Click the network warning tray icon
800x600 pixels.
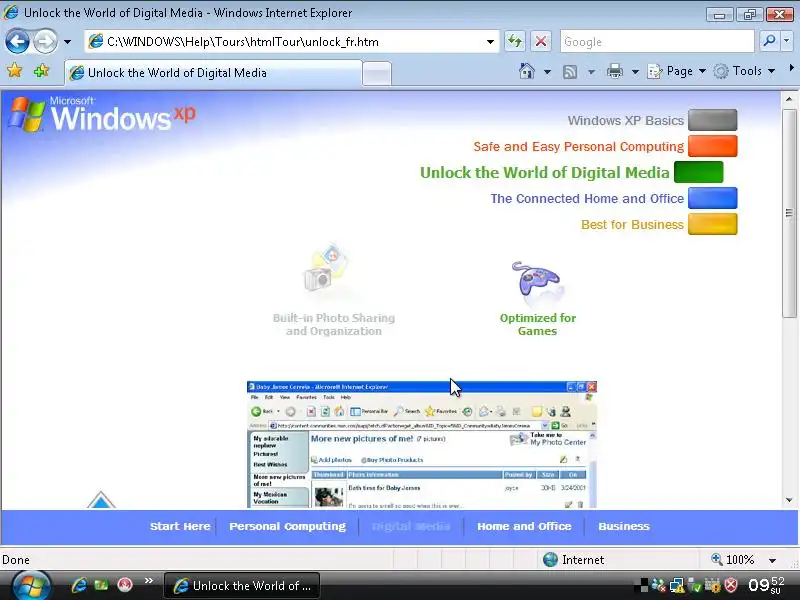pos(678,585)
